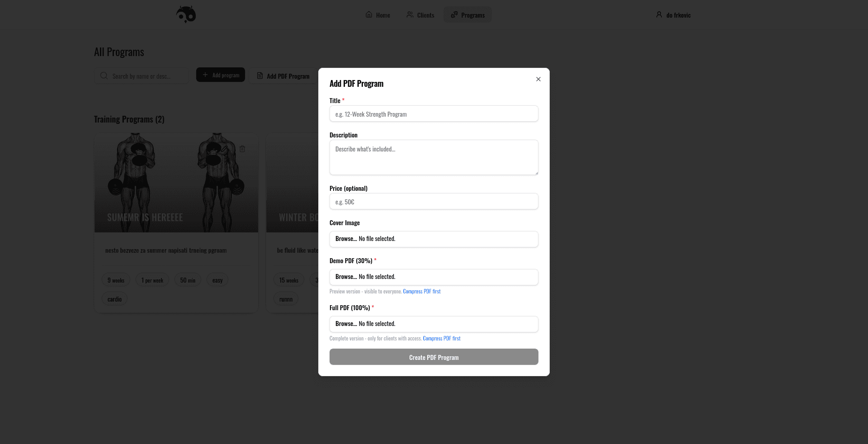868x444 pixels.
Task: Open Compress PDF first link under Demo PDF
Action: pos(421,291)
